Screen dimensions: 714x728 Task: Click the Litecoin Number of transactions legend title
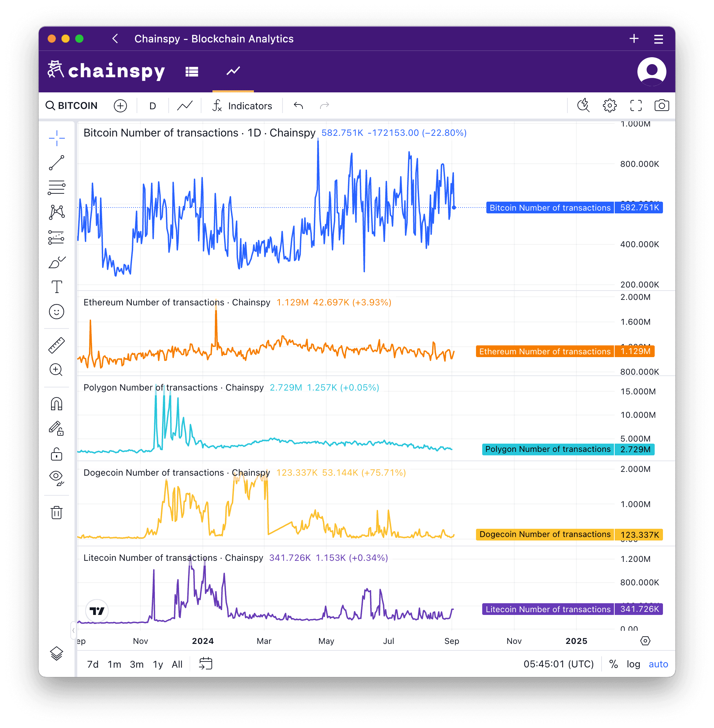click(173, 557)
